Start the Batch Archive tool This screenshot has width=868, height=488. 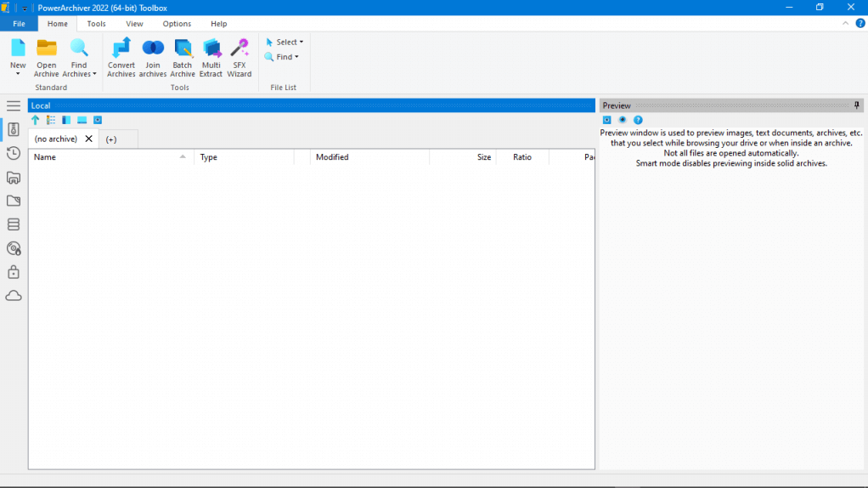pyautogui.click(x=183, y=57)
